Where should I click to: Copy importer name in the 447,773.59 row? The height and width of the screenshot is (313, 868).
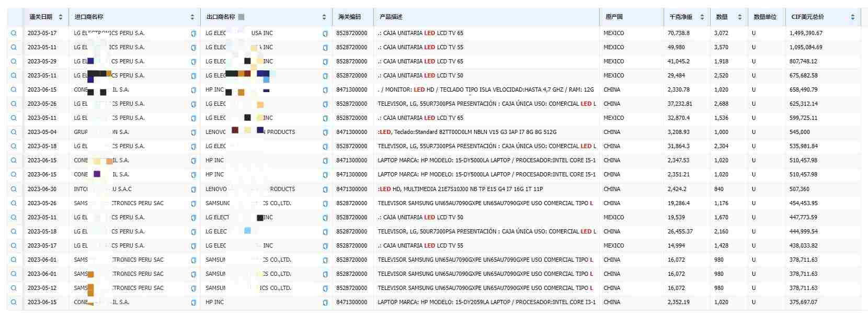(193, 218)
